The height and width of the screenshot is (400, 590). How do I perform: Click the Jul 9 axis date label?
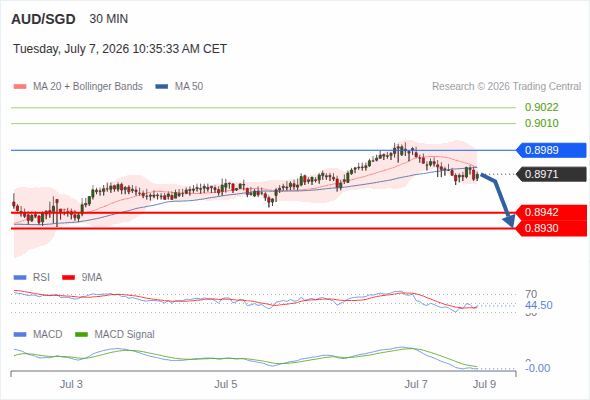pos(485,384)
